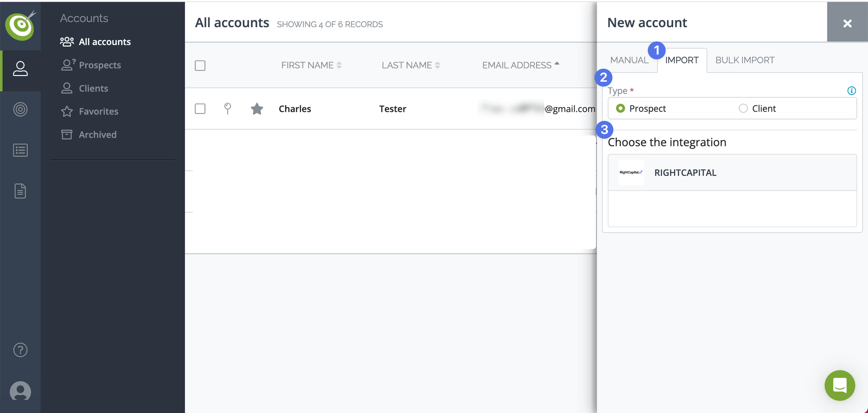868x413 pixels.
Task: Select the Prospect radio button
Action: coord(621,109)
